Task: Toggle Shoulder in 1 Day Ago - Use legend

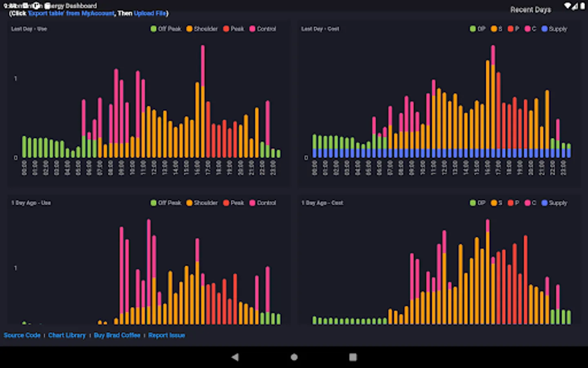Action: tap(202, 203)
